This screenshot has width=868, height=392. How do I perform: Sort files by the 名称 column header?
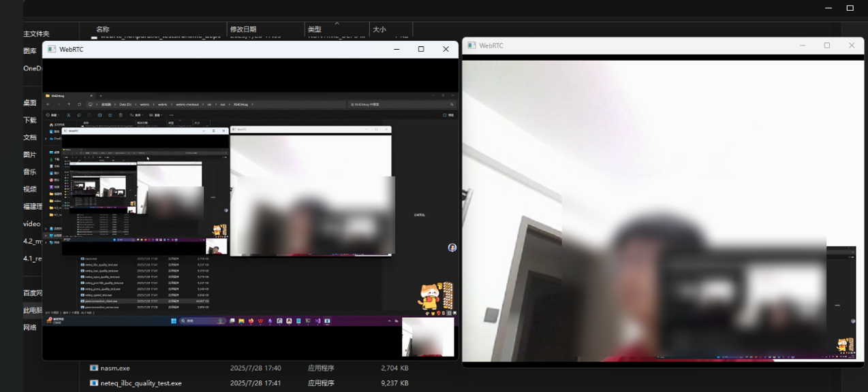point(103,29)
